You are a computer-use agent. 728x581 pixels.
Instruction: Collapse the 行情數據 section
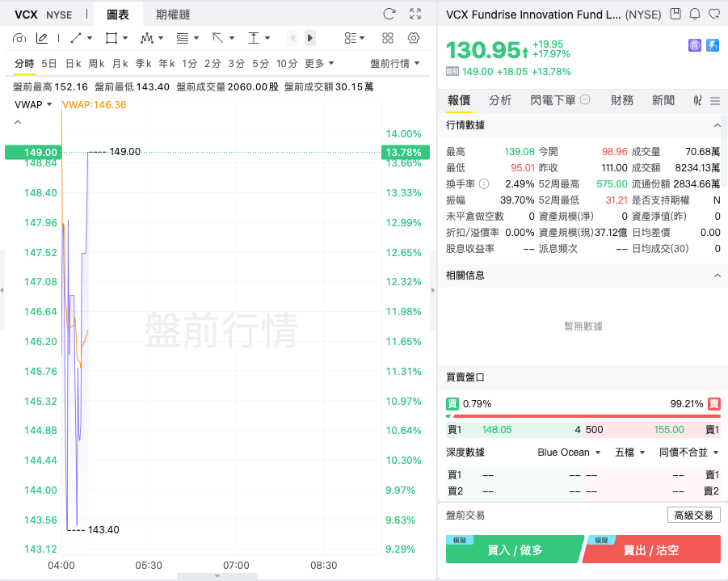717,125
